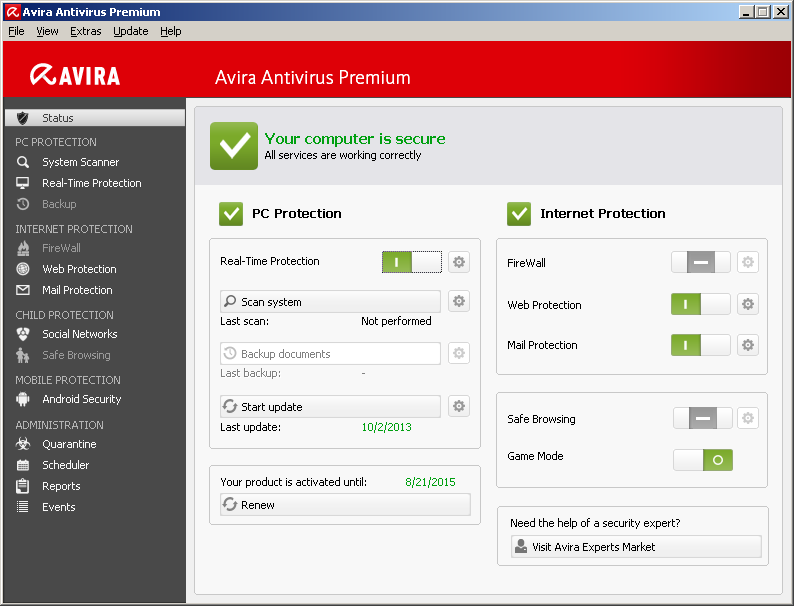The image size is (794, 606).
Task: Turn off the Mail Protection switch
Action: point(700,345)
